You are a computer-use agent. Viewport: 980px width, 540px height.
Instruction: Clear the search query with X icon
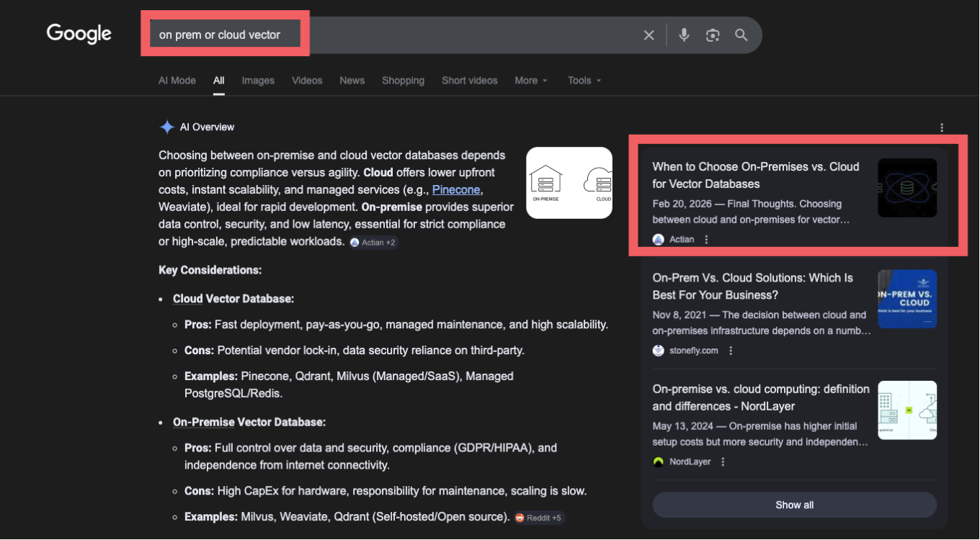pos(649,35)
